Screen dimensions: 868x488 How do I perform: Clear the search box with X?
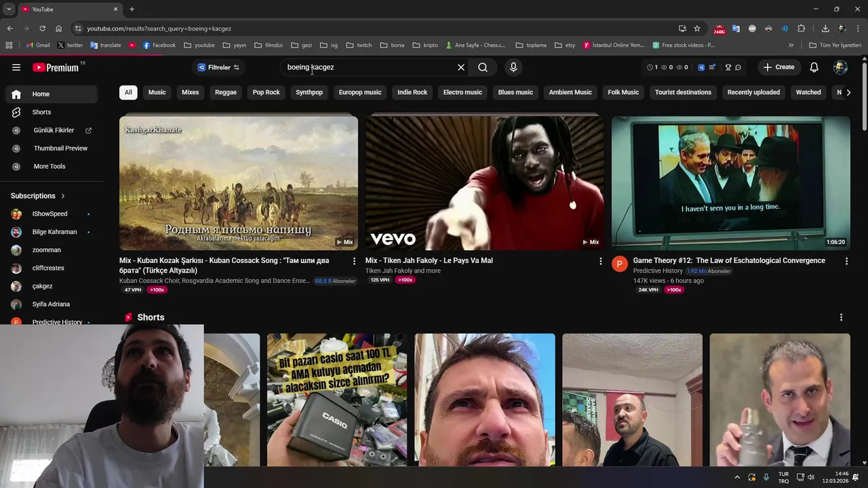click(x=461, y=67)
